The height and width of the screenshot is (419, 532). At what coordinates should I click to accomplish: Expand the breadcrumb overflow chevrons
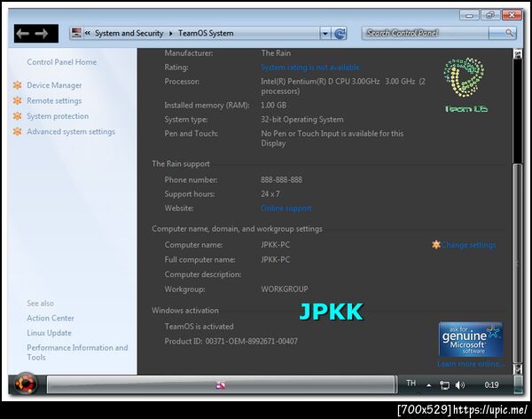88,33
